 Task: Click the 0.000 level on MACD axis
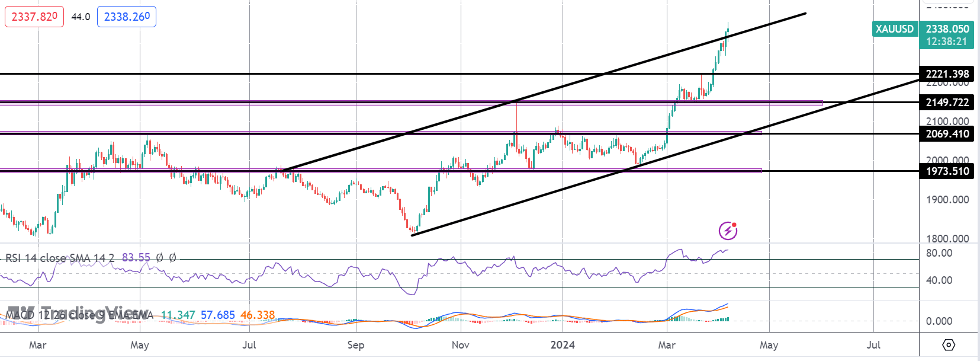[939, 321]
